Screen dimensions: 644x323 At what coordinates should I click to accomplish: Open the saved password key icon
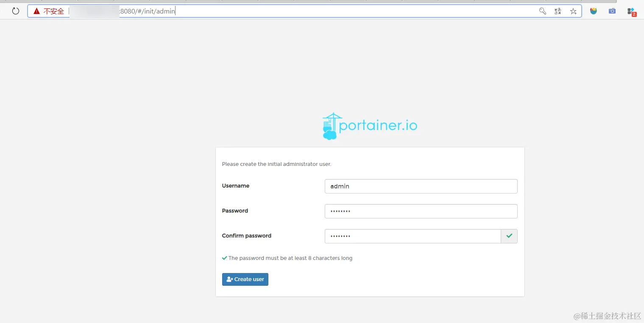[x=542, y=11]
